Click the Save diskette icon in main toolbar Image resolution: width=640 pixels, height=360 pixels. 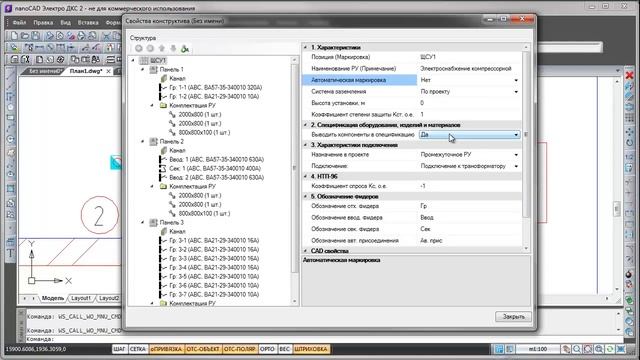[x=36, y=36]
